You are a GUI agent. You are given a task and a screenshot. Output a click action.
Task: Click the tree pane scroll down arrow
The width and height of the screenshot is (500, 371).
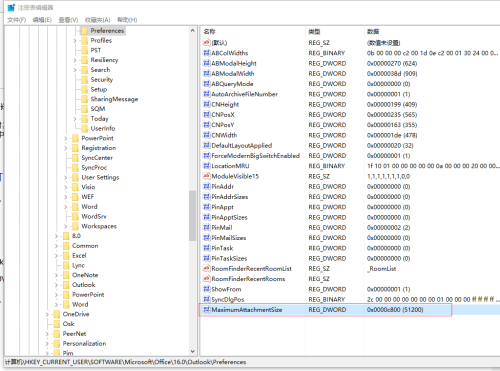(x=192, y=351)
